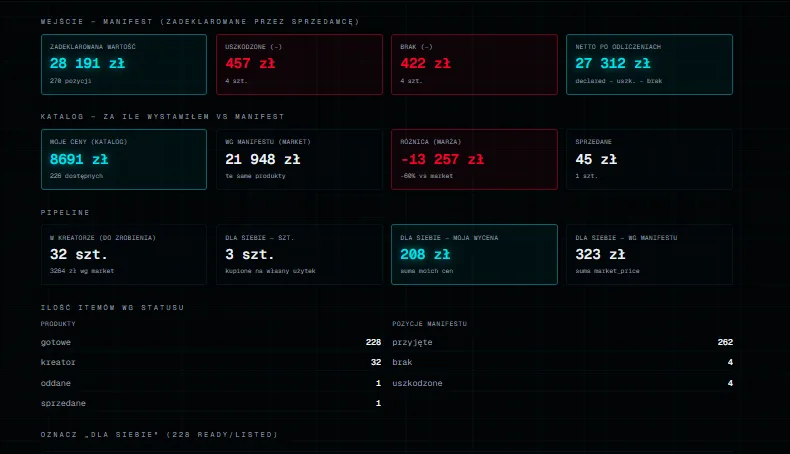Select the Uszkodzone (-) card with 457 zł
This screenshot has height=454, width=790.
pyautogui.click(x=299, y=64)
